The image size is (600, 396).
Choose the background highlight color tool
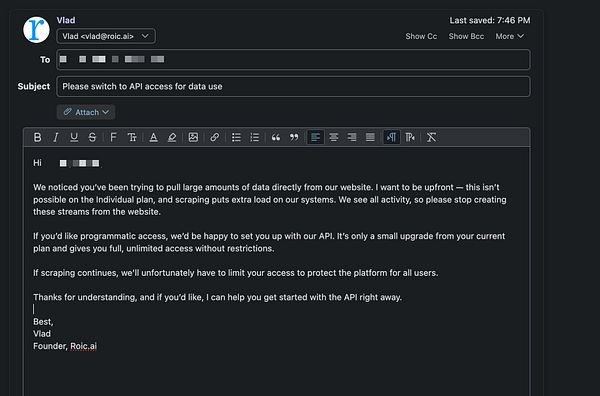[172, 137]
